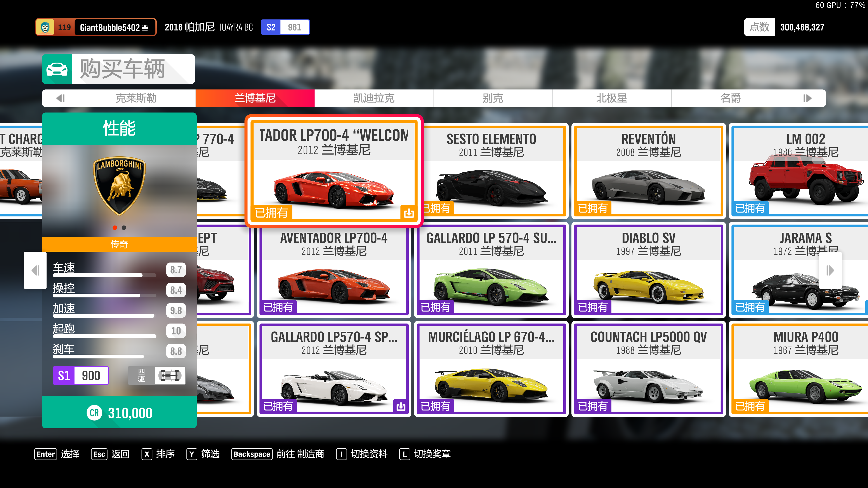Click I 切换资料 toggle info option
868x488 pixels.
tap(362, 454)
